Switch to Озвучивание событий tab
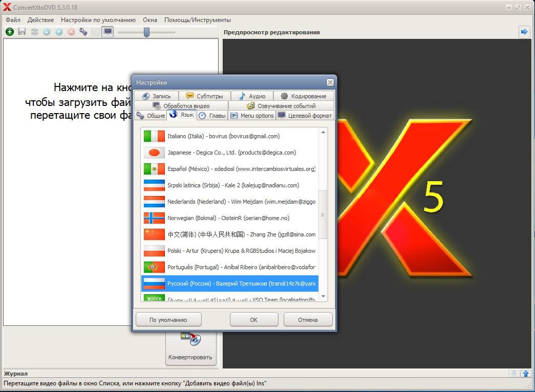The width and height of the screenshot is (535, 392). pyautogui.click(x=281, y=105)
